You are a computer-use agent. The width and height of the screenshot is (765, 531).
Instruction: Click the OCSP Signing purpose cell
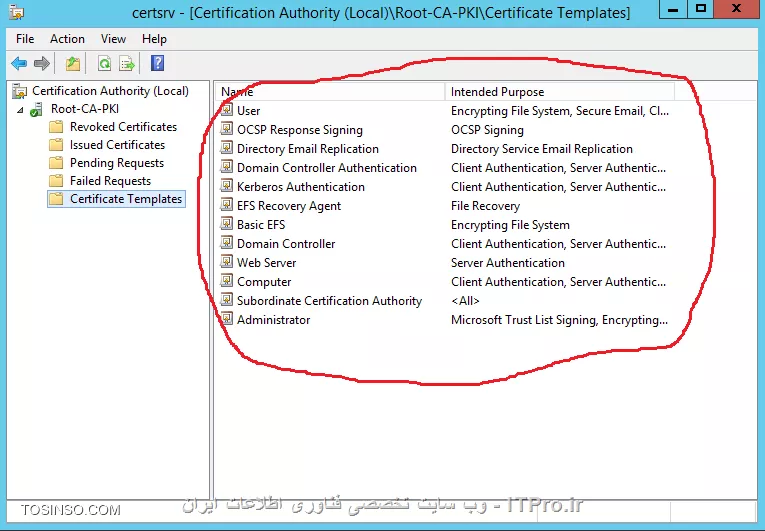click(x=487, y=130)
